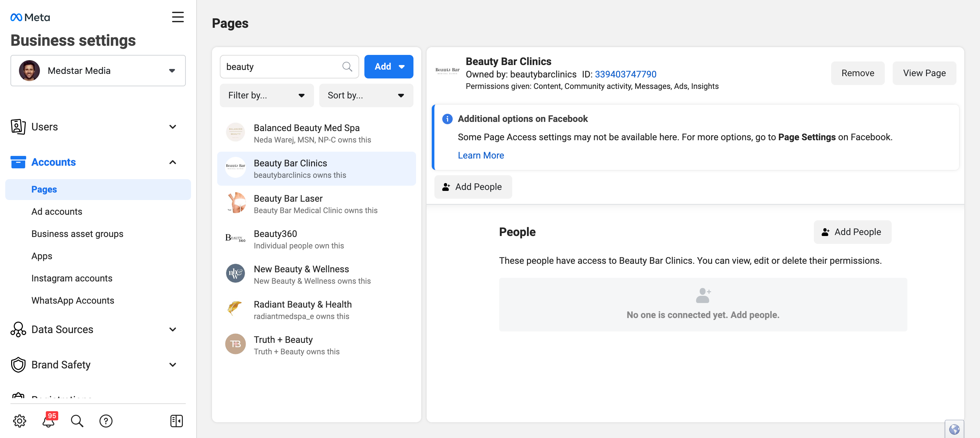Viewport: 980px width, 438px height.
Task: Click the page ID 339403747790 link
Action: pos(625,74)
